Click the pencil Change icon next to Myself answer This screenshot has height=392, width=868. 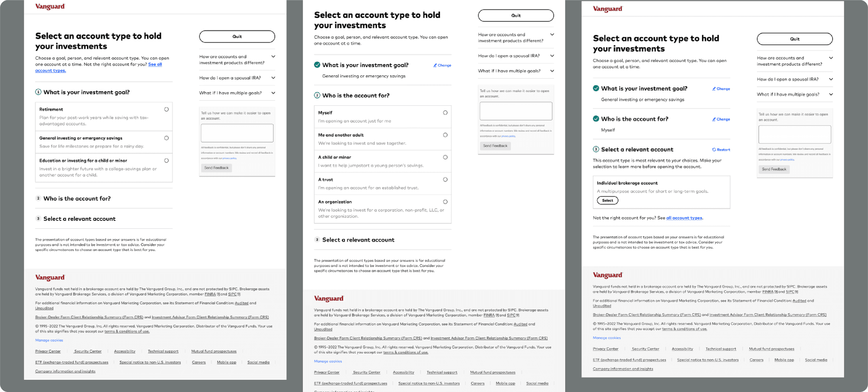click(x=714, y=119)
